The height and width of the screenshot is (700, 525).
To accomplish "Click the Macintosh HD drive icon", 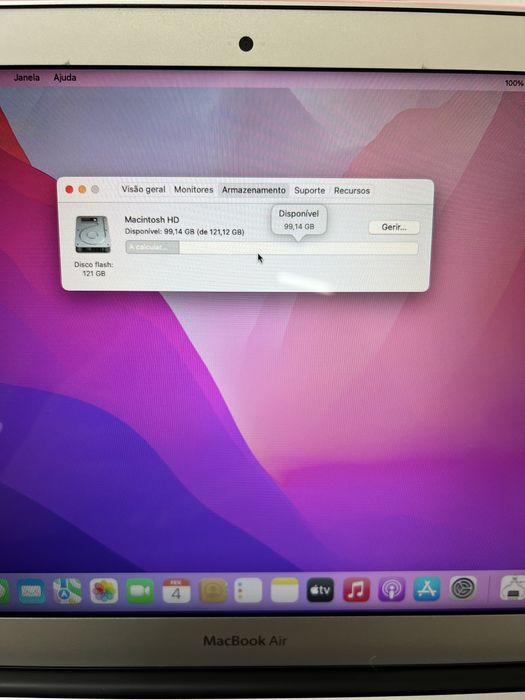I will click(x=92, y=234).
